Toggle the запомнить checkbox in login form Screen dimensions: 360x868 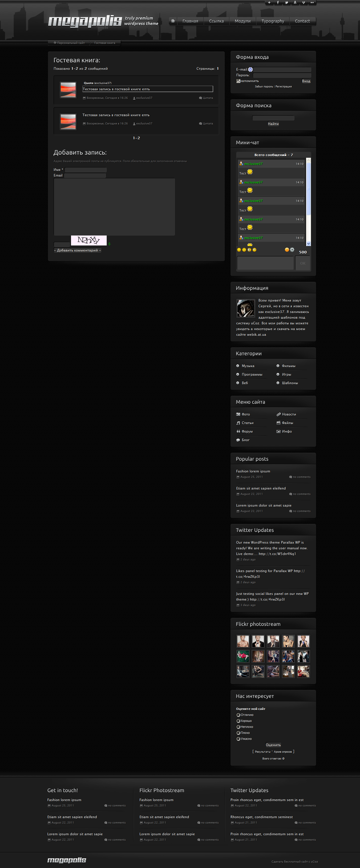click(238, 81)
